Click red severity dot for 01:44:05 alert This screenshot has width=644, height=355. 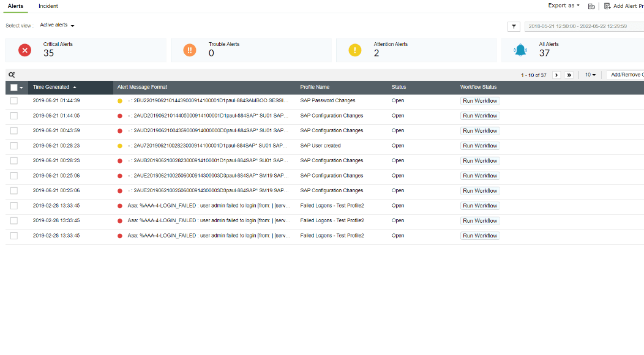pyautogui.click(x=120, y=116)
